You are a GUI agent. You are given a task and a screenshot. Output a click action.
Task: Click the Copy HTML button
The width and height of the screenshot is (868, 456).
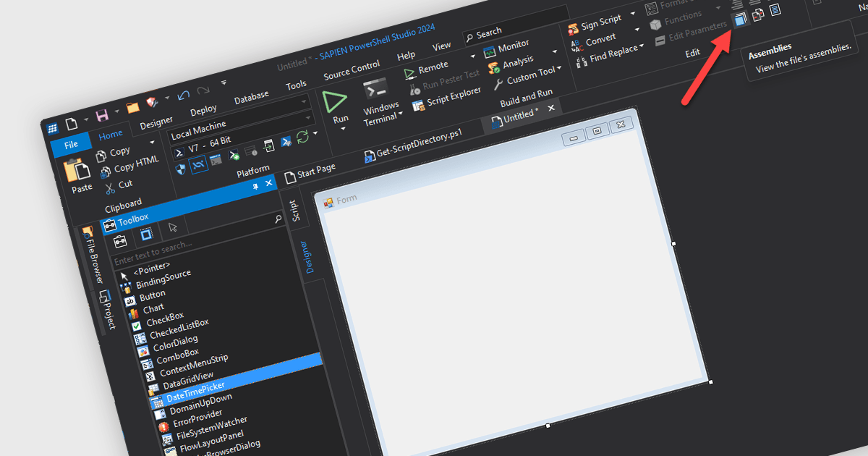[x=129, y=166]
